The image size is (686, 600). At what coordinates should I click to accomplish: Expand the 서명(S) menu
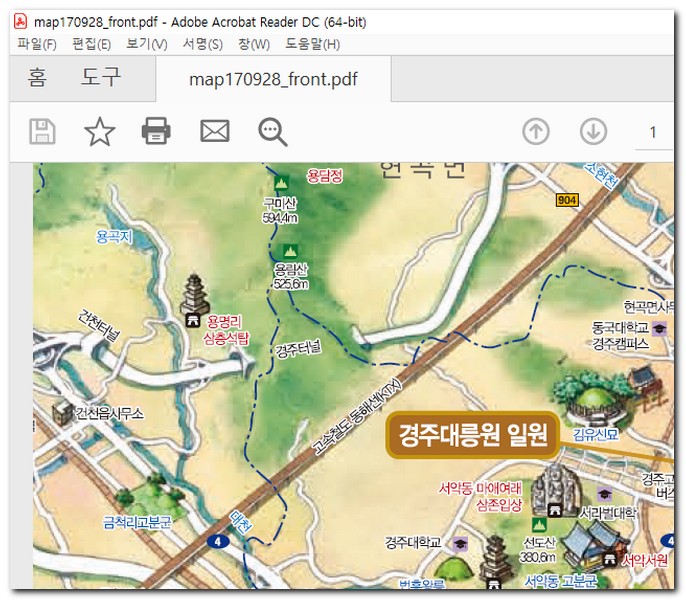tap(202, 44)
